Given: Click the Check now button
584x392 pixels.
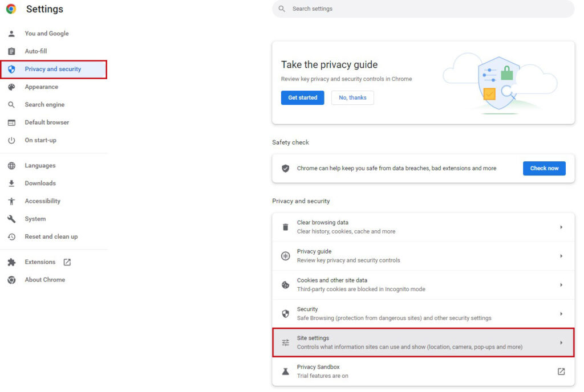Looking at the screenshot, I should point(544,168).
